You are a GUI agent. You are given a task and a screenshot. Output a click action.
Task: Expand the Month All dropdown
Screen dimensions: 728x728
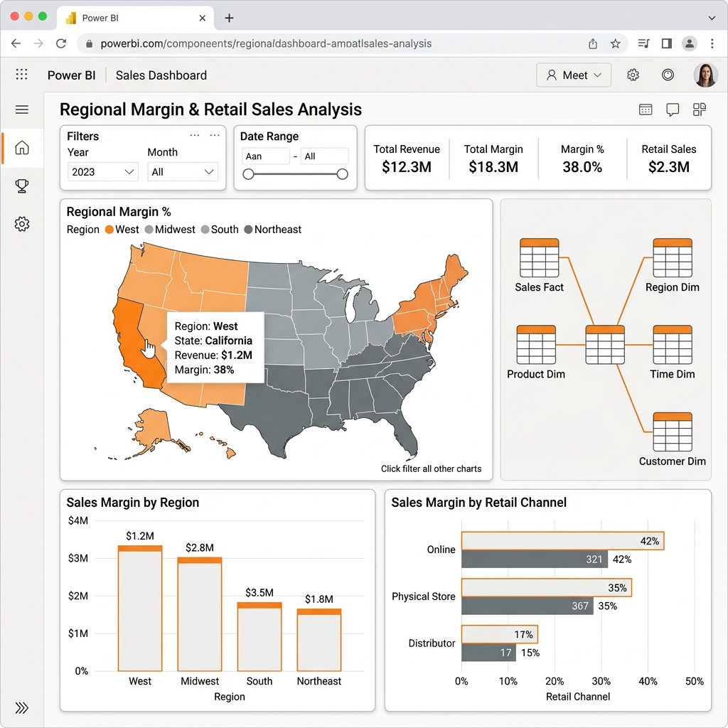(183, 172)
